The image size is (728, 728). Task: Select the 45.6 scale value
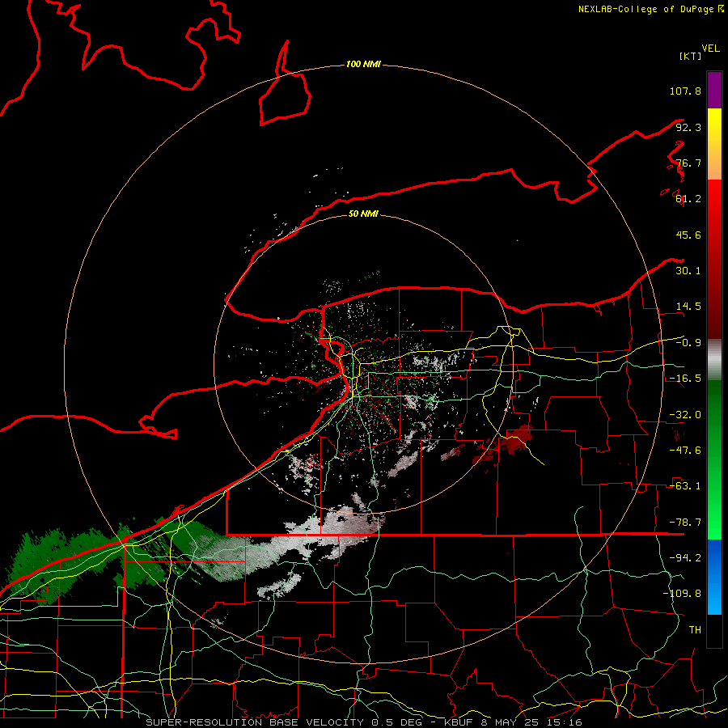click(688, 235)
